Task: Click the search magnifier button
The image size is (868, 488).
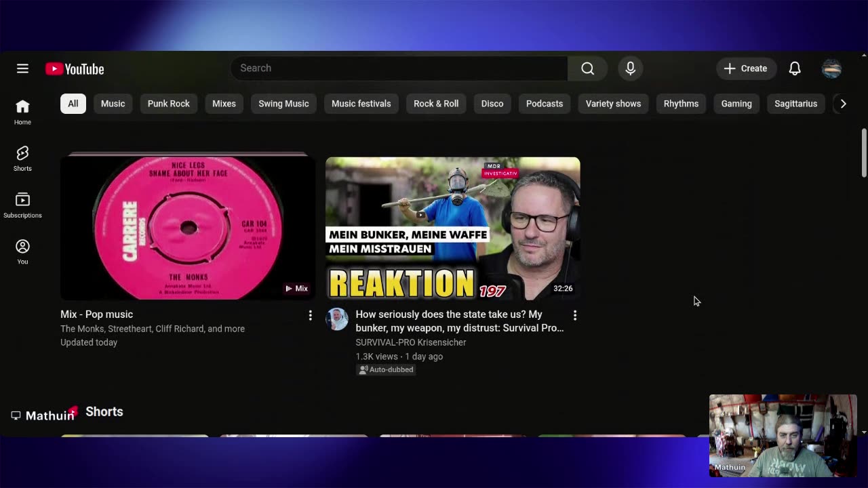Action: coord(587,68)
